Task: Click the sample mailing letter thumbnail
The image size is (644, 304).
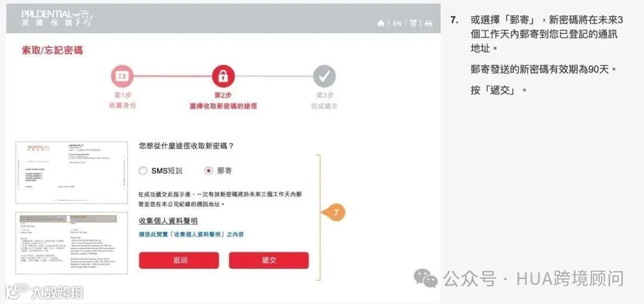Action: pyautogui.click(x=72, y=172)
